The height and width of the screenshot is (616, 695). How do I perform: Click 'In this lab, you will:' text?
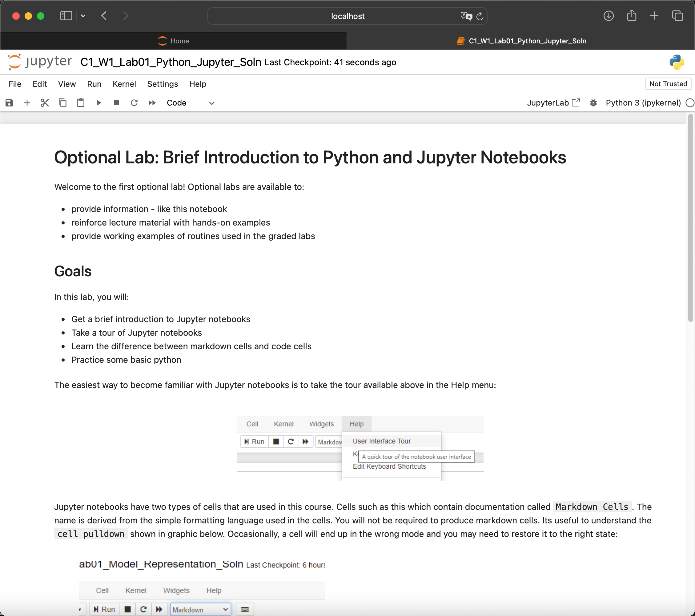(x=91, y=297)
